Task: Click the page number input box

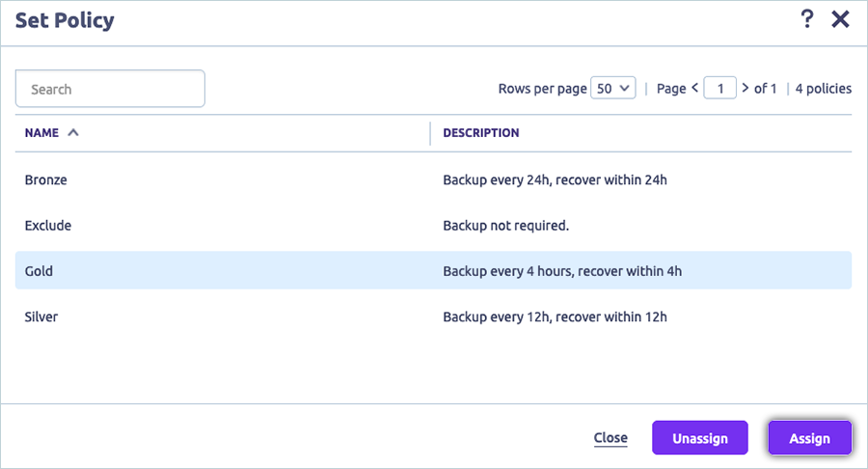Action: click(719, 89)
